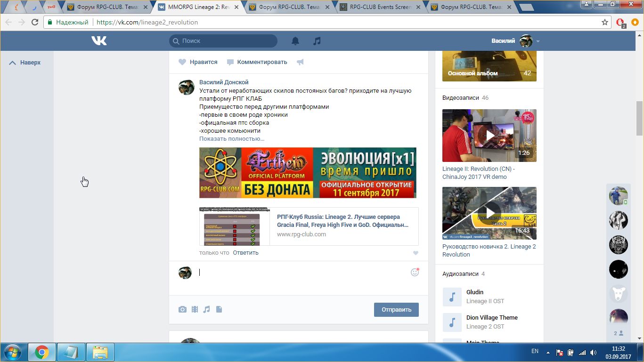Open the Василий Донской author link
This screenshot has height=362, width=644.
[x=224, y=82]
